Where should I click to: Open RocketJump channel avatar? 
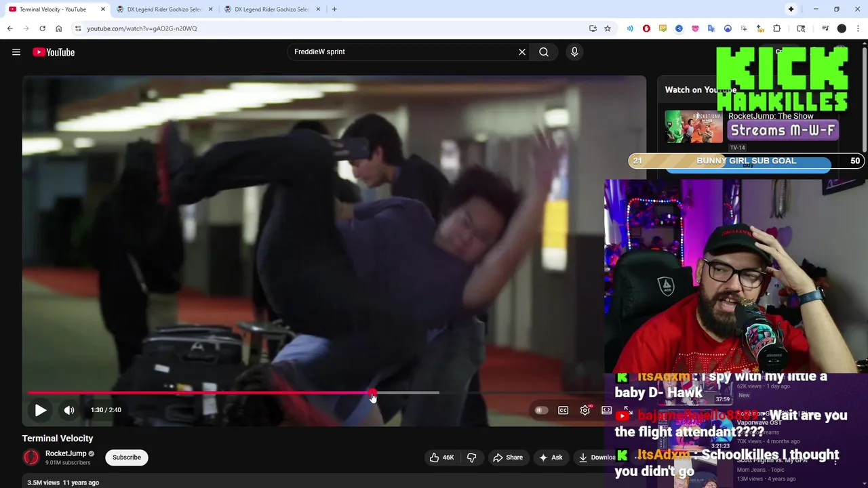31,457
